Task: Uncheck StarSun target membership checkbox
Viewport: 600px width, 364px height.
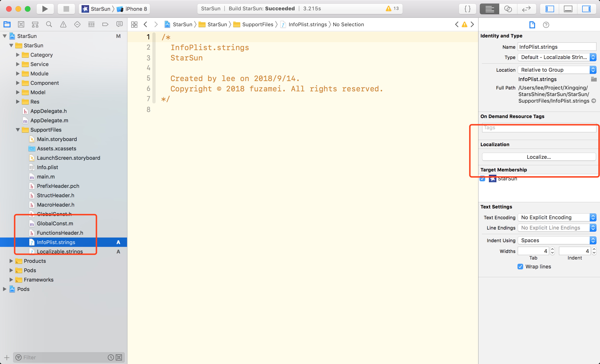Action: coord(482,179)
